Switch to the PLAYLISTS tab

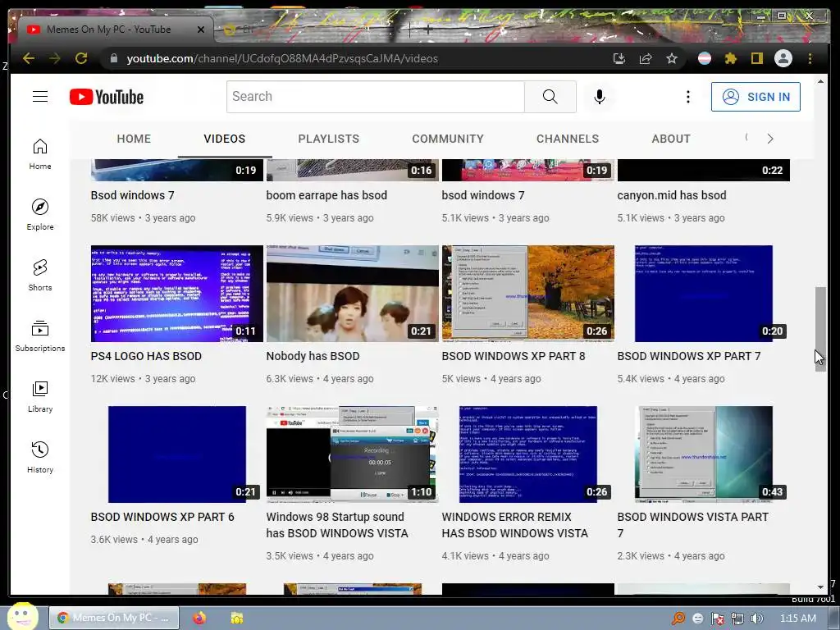[328, 139]
